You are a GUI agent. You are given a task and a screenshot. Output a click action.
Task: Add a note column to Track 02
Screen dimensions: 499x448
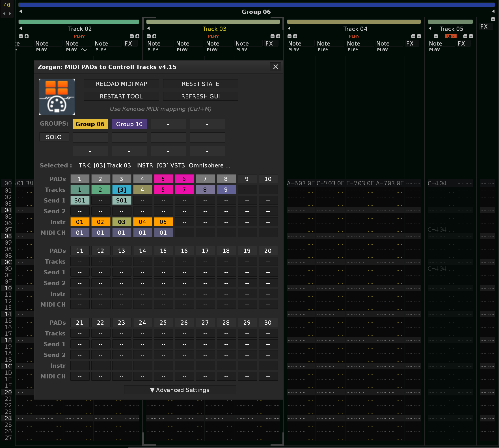coord(27,36)
